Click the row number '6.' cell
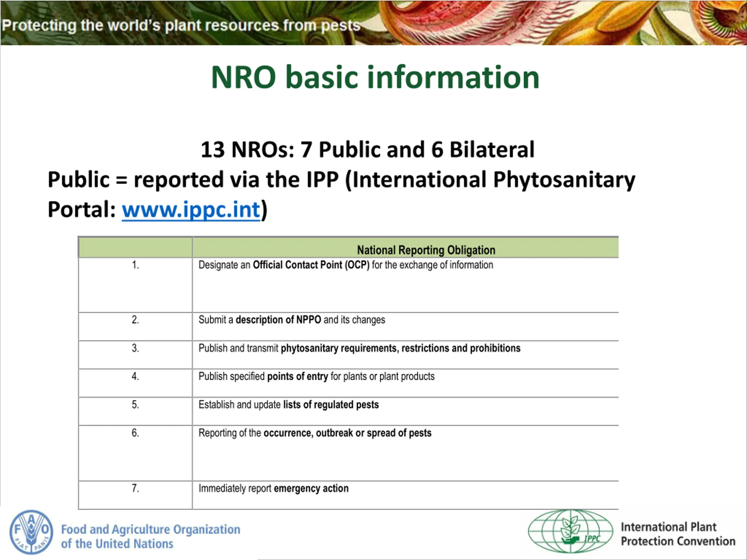 point(135,453)
